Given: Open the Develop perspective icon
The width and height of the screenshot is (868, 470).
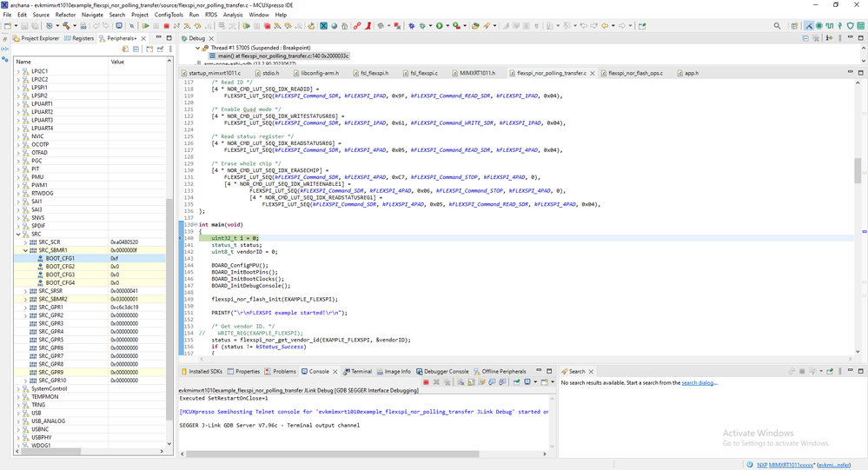Looking at the screenshot, I should (809, 26).
